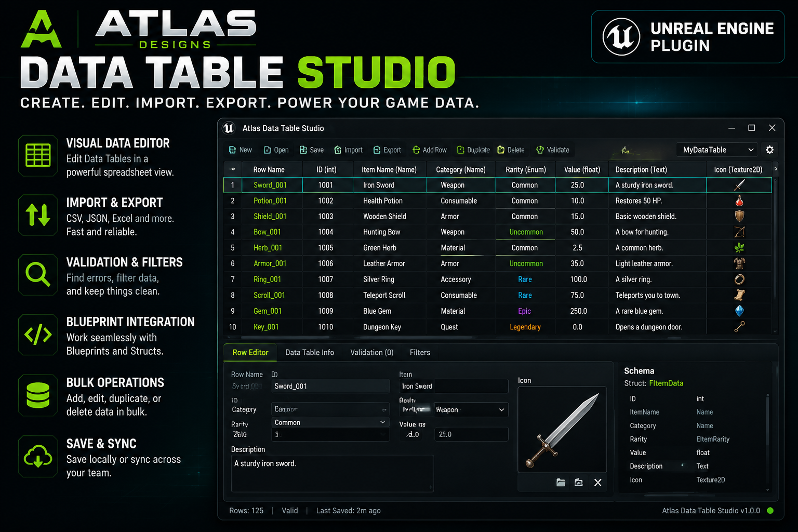Click the FItemData struct link
The image size is (798, 532).
666,383
